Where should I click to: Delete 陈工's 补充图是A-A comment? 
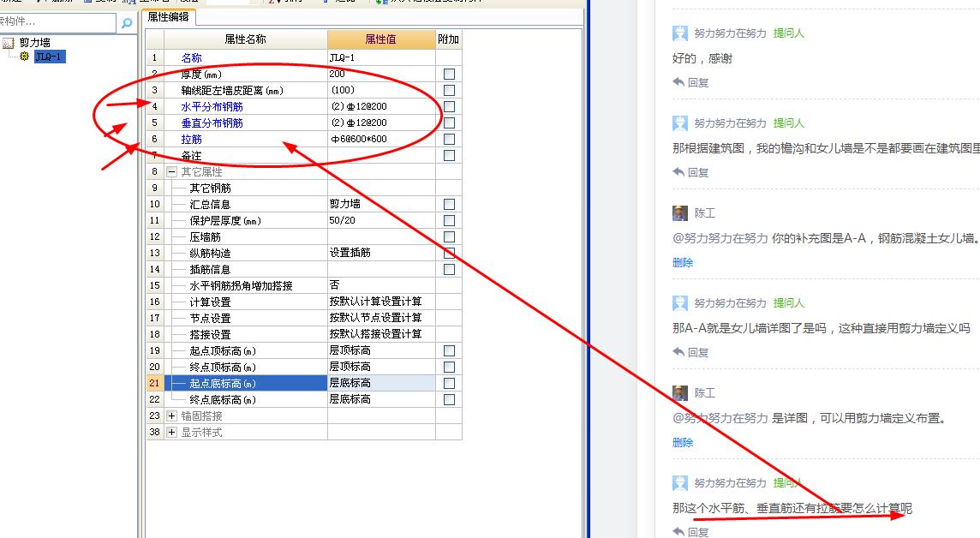tap(683, 262)
